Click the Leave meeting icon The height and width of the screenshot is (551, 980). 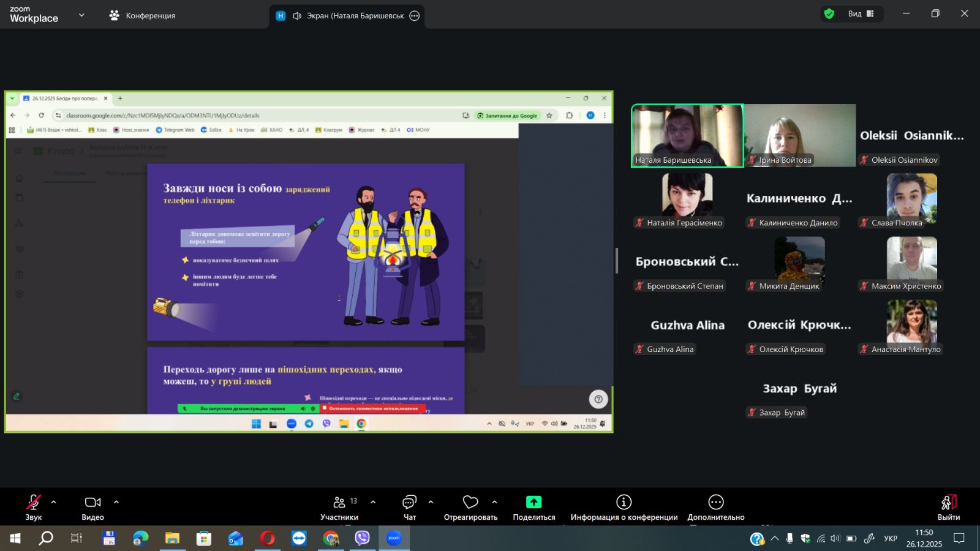(948, 503)
